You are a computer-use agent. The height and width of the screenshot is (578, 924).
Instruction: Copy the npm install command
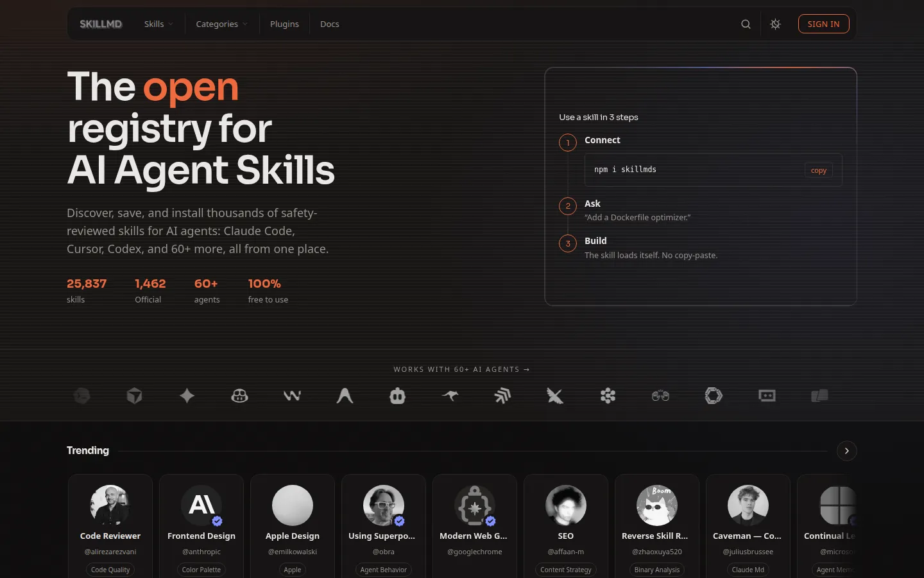click(x=819, y=170)
